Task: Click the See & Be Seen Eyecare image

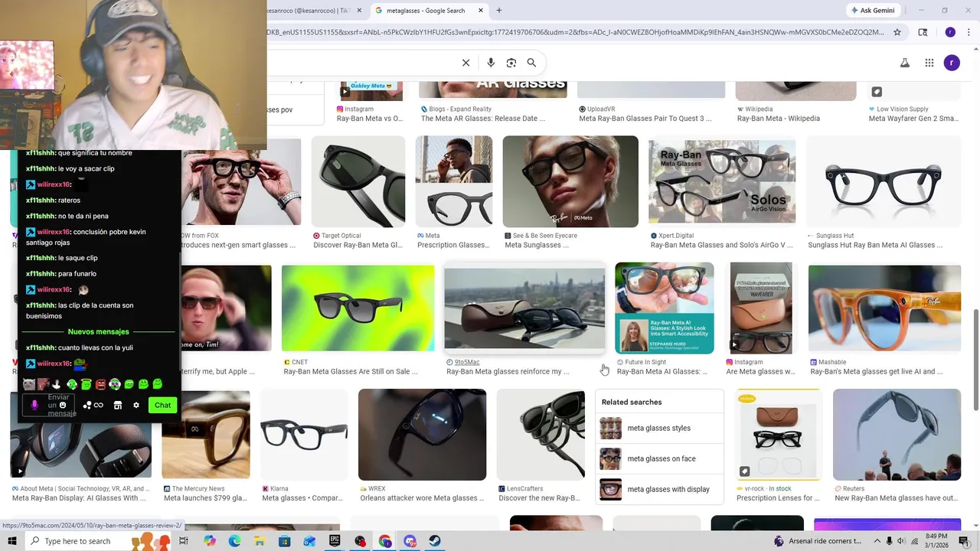Action: point(570,181)
